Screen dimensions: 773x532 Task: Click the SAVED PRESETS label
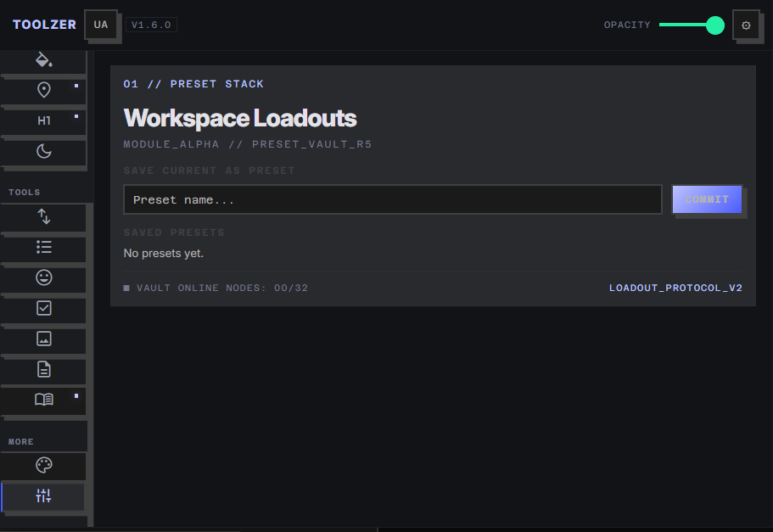pos(174,232)
